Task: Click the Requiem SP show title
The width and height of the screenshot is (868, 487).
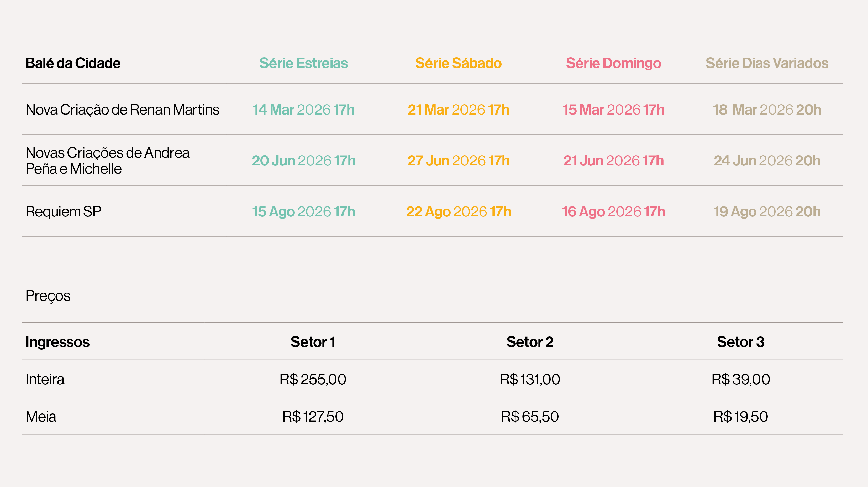Action: click(63, 211)
